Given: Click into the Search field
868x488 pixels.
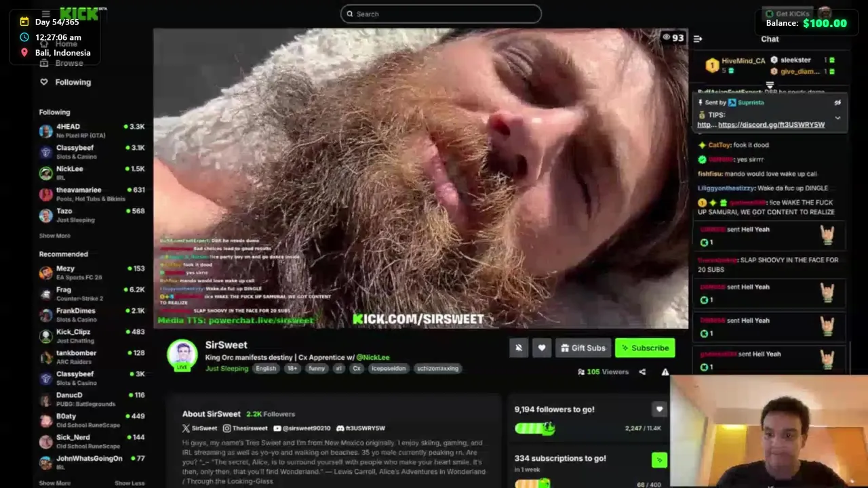Looking at the screenshot, I should [441, 14].
